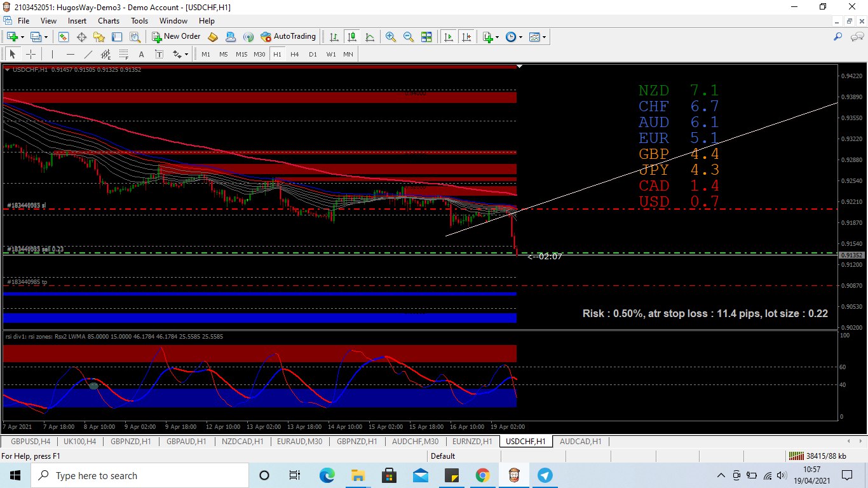This screenshot has width=868, height=488.
Task: Click the New Order button
Action: click(x=176, y=37)
